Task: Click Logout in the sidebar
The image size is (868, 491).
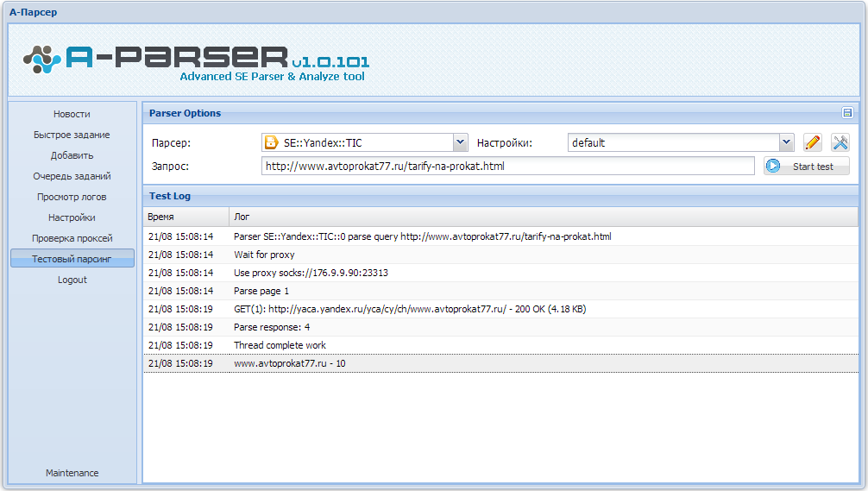Action: [72, 280]
